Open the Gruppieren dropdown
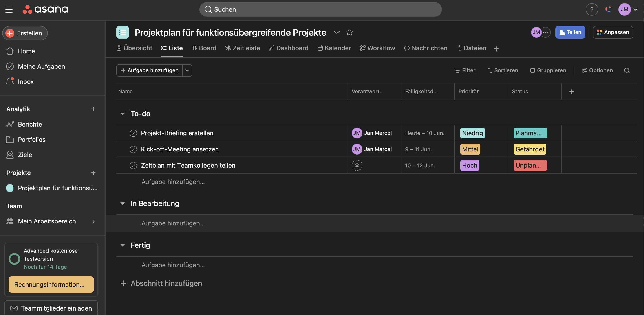The width and height of the screenshot is (644, 315). point(548,70)
